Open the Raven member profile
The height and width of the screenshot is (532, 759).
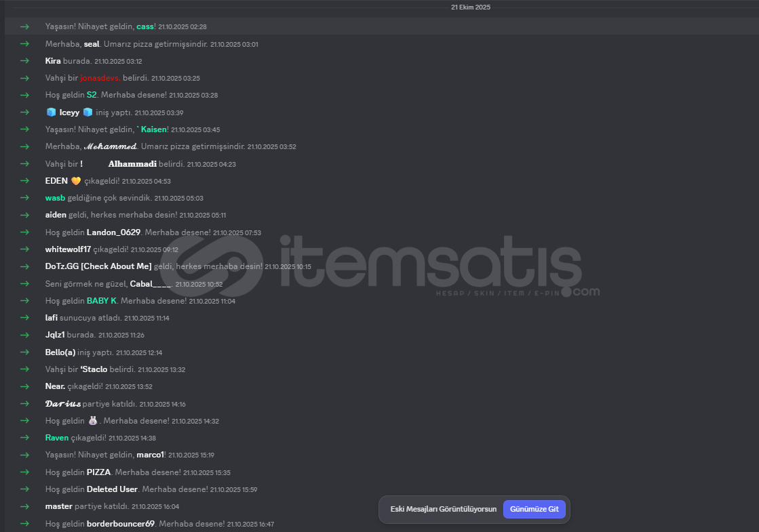coord(56,438)
